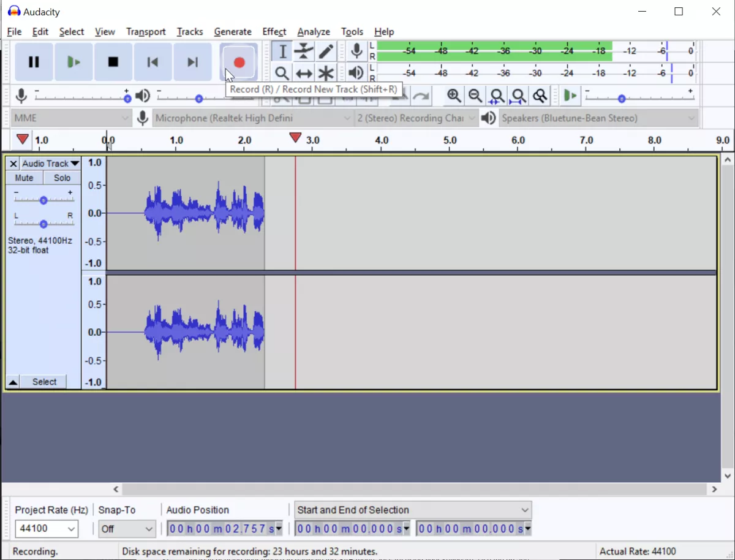
Task: Open the Start and End of Selection dropdown
Action: pyautogui.click(x=413, y=510)
